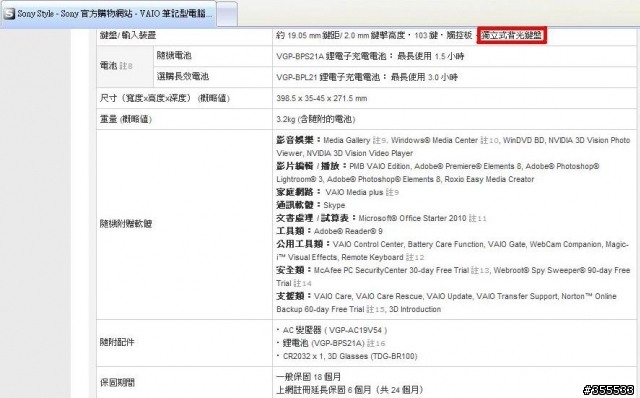The height and width of the screenshot is (398, 640).
Task: Open footnote 註9 after Media Gallery
Action: coord(380,140)
